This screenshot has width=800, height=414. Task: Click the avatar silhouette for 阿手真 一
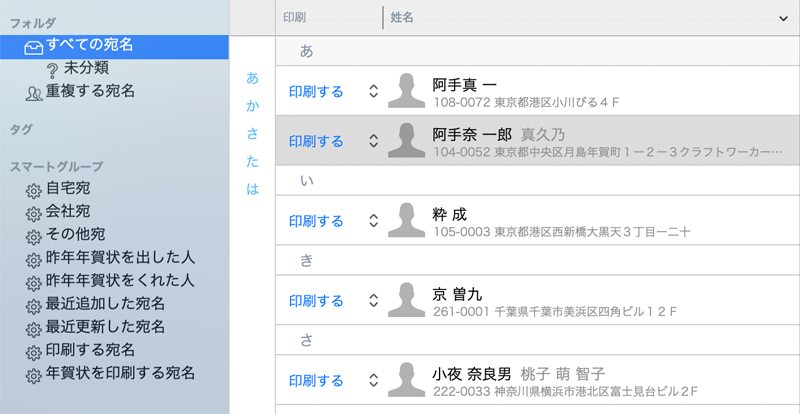pyautogui.click(x=406, y=90)
